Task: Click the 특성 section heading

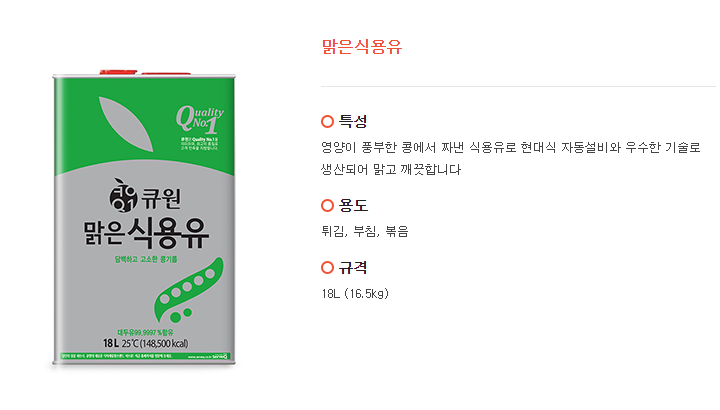Action: (x=353, y=122)
